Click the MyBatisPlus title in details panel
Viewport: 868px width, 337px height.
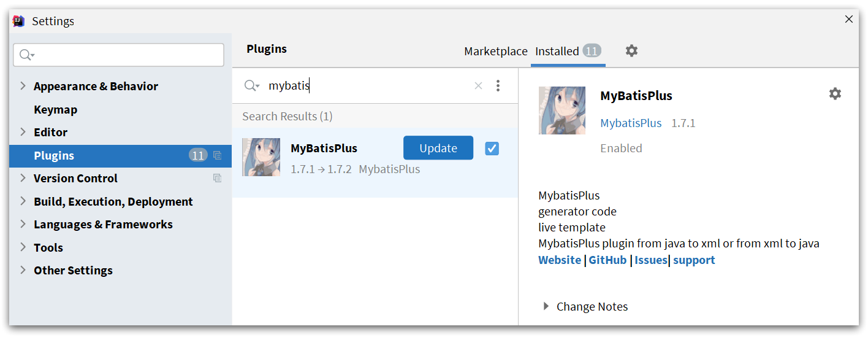[x=636, y=96]
